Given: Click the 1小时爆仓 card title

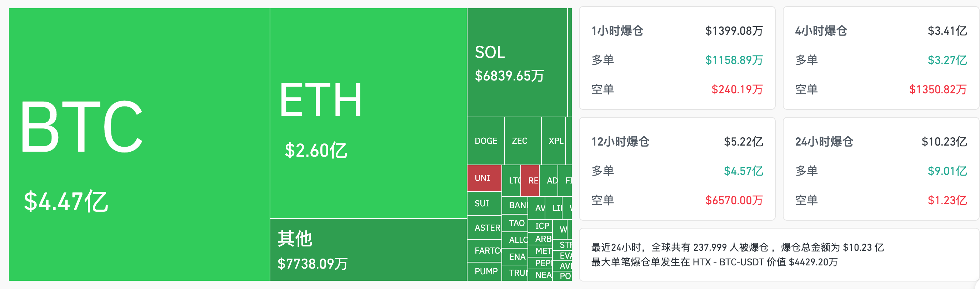Looking at the screenshot, I should 617,31.
